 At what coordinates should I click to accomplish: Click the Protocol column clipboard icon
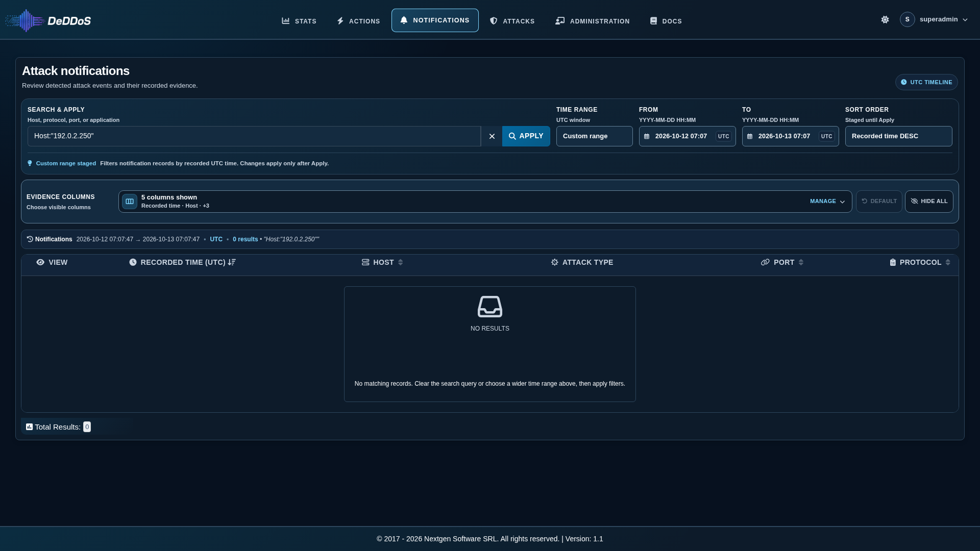(893, 262)
